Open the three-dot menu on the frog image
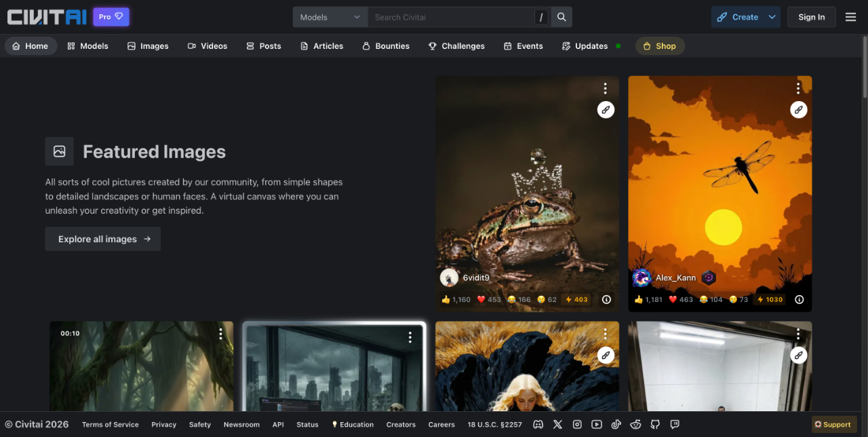 pyautogui.click(x=605, y=88)
